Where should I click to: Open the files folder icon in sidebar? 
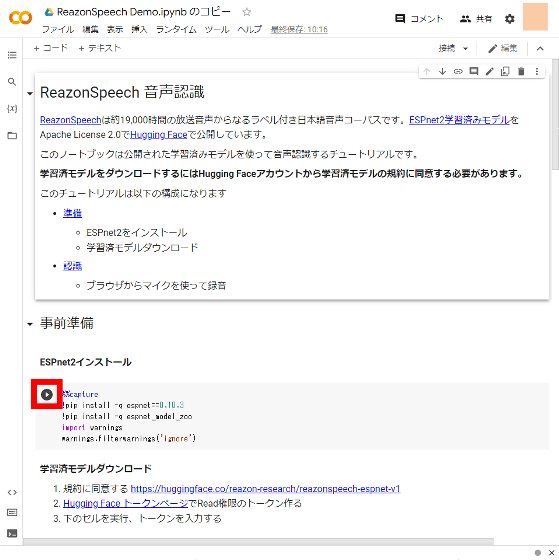tap(12, 136)
